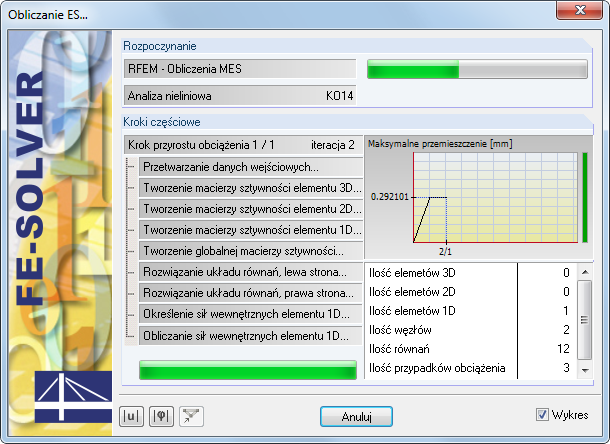This screenshot has height=444, width=610.
Task: Click the 'Ilość przypadków obciążenia' row
Action: tap(470, 368)
